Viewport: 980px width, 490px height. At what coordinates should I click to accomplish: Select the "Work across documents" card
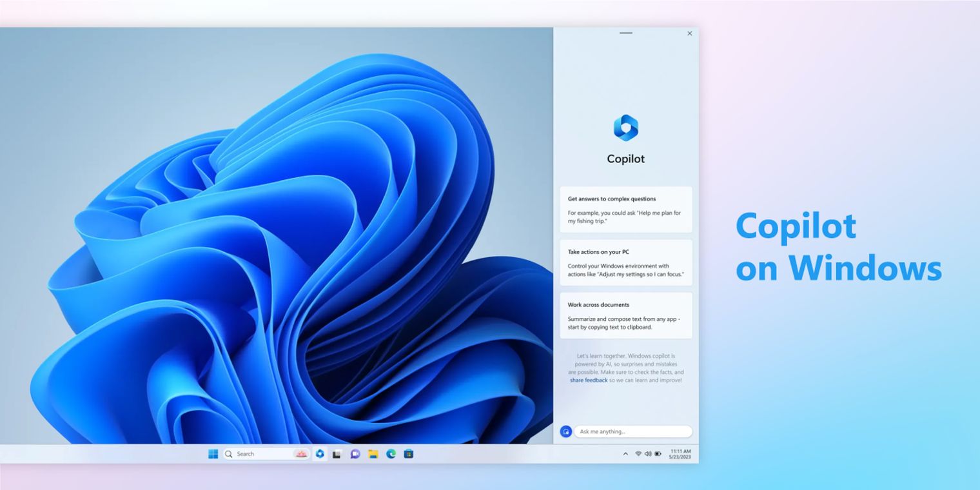tap(626, 315)
